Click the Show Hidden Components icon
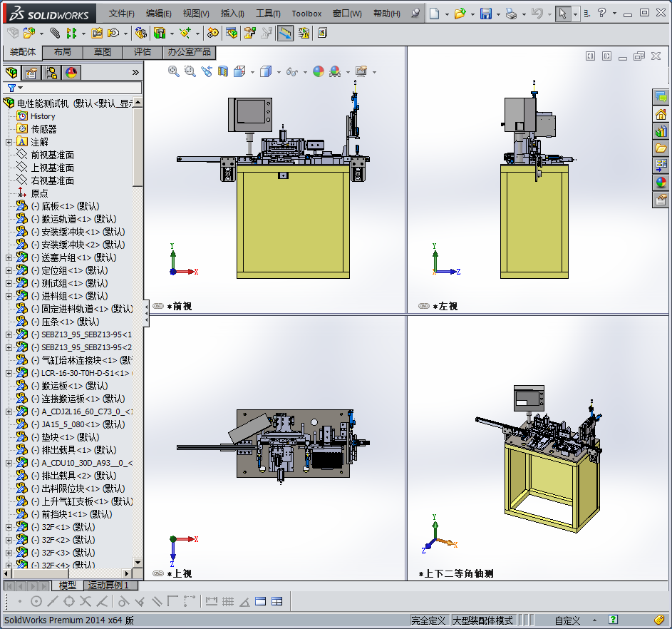The height and width of the screenshot is (629, 672). [141, 33]
